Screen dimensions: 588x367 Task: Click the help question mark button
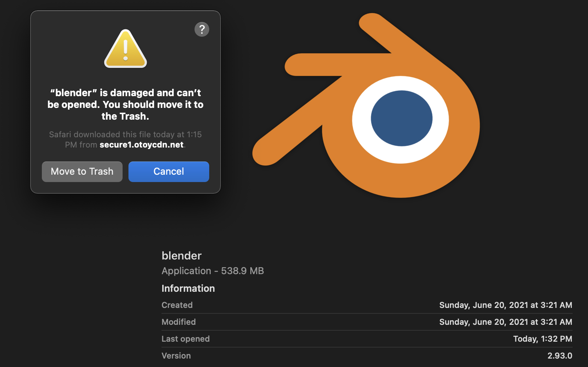202,29
